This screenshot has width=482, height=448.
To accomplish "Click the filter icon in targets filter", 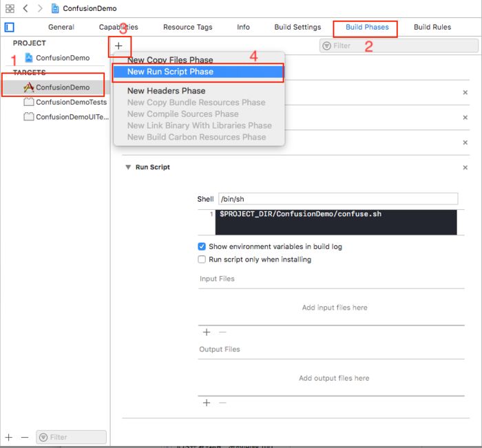I will 43,437.
